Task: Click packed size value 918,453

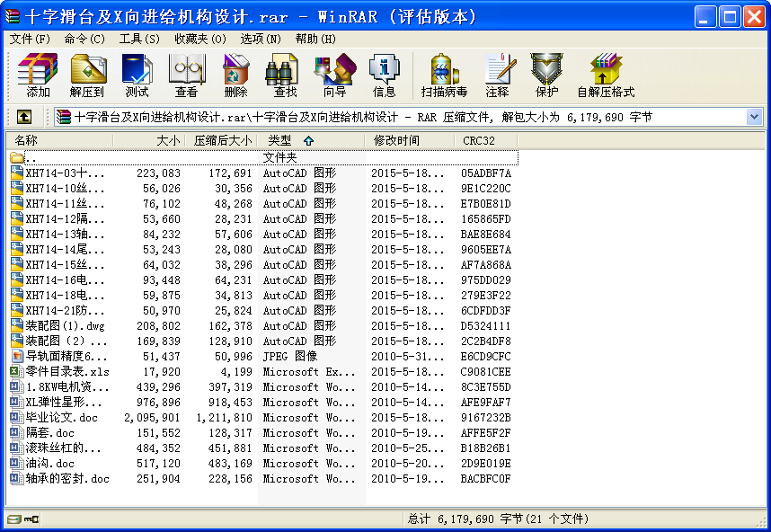Action: [230, 403]
